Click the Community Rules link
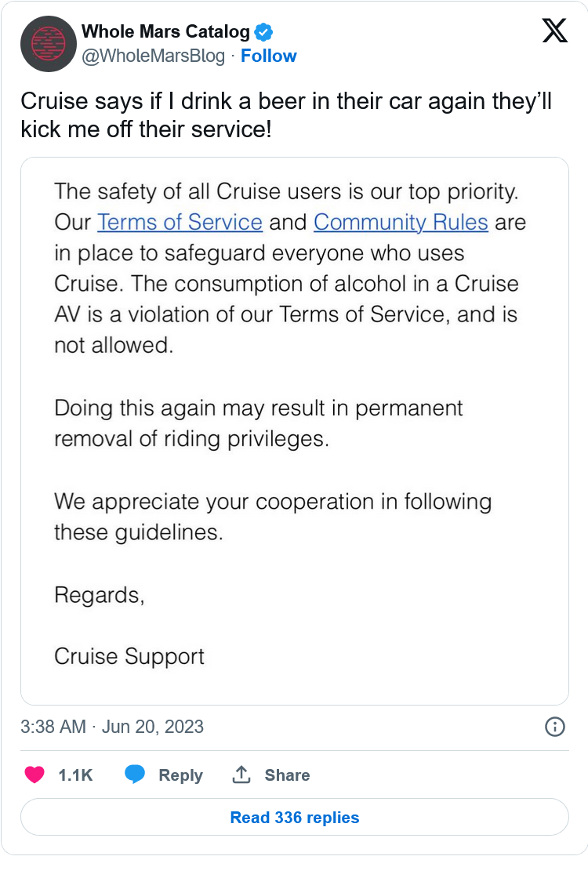588x878 pixels. [401, 223]
